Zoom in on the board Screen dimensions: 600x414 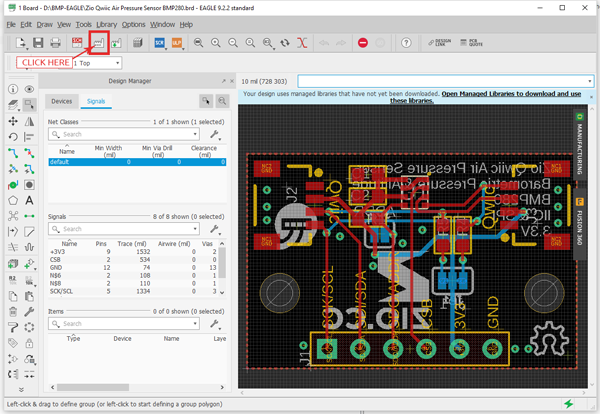tap(216, 43)
